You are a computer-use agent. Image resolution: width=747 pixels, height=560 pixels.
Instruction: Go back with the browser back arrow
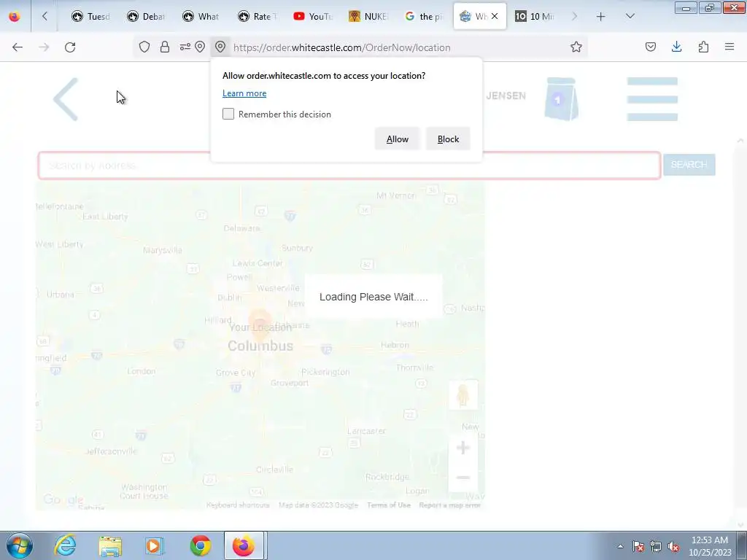click(x=18, y=47)
